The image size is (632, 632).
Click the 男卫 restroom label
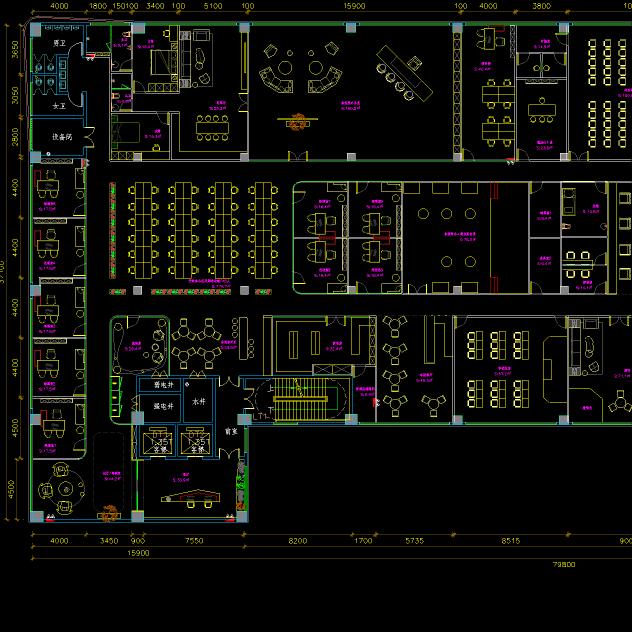[59, 44]
